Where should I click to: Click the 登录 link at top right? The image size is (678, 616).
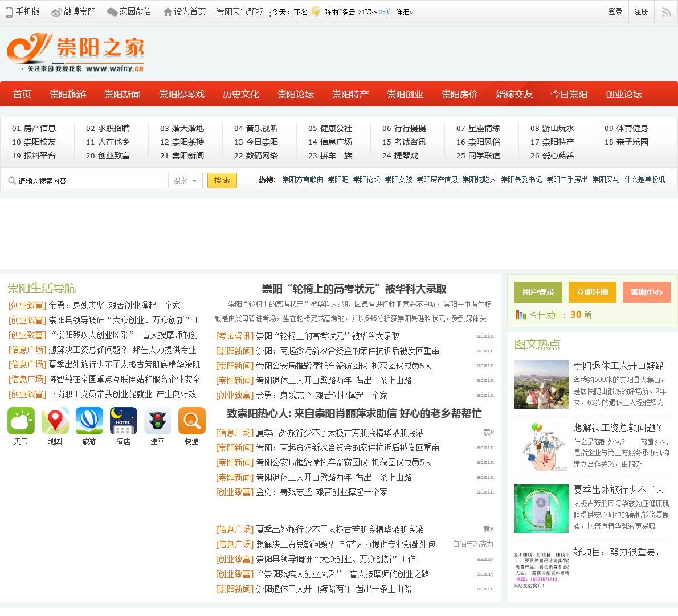[615, 11]
